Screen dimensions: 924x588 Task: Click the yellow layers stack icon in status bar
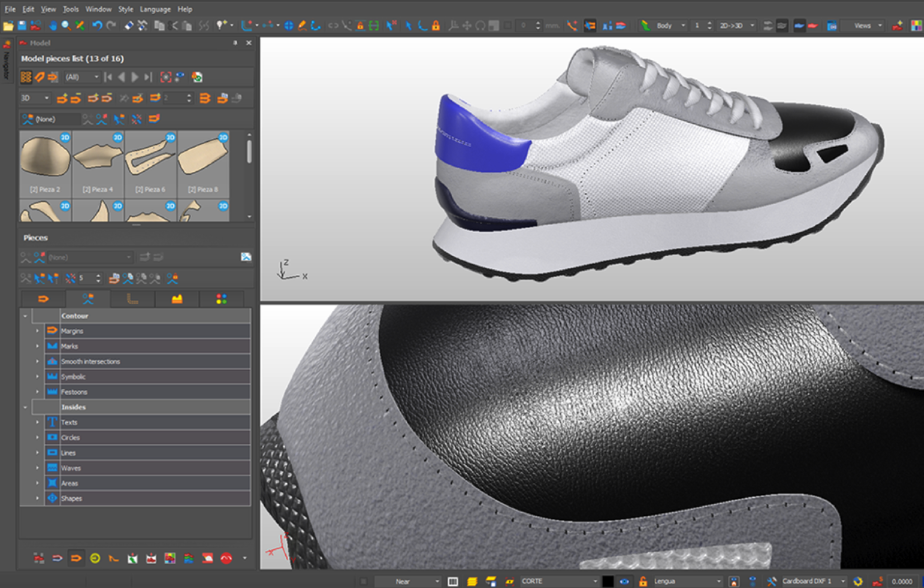pos(472,581)
